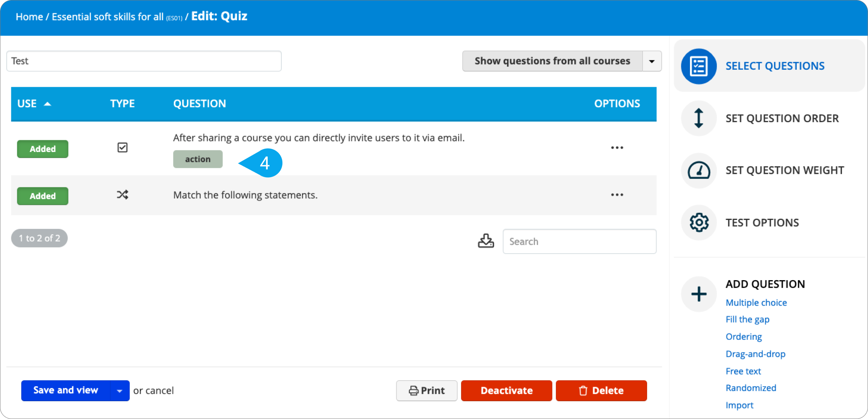
Task: Click the action tag under the email question
Action: click(198, 159)
